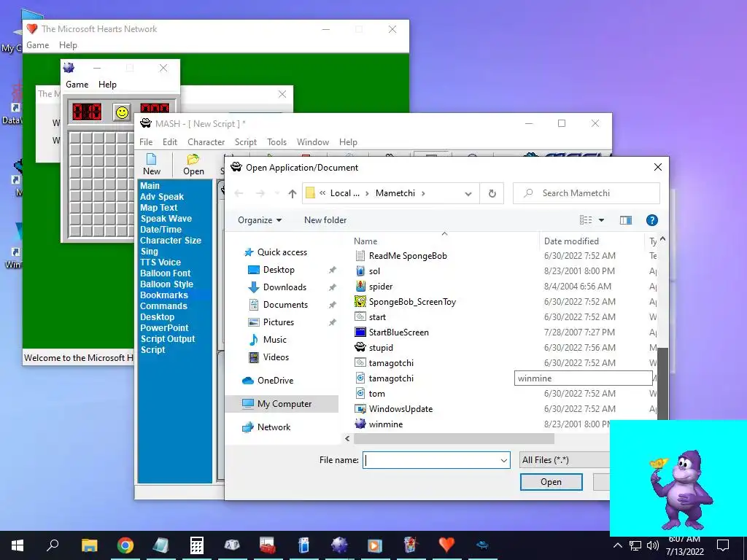Toggle the preview pane icon
The image size is (747, 560).
(625, 220)
